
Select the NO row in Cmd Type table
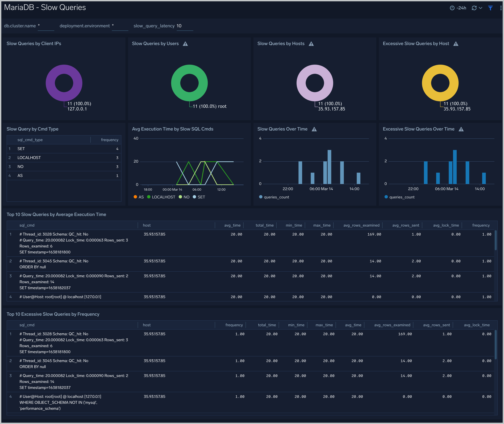tap(64, 167)
